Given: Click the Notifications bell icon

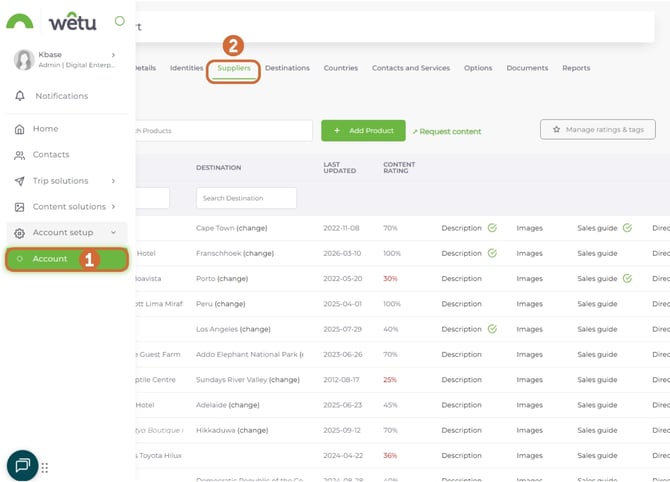Looking at the screenshot, I should click(20, 96).
